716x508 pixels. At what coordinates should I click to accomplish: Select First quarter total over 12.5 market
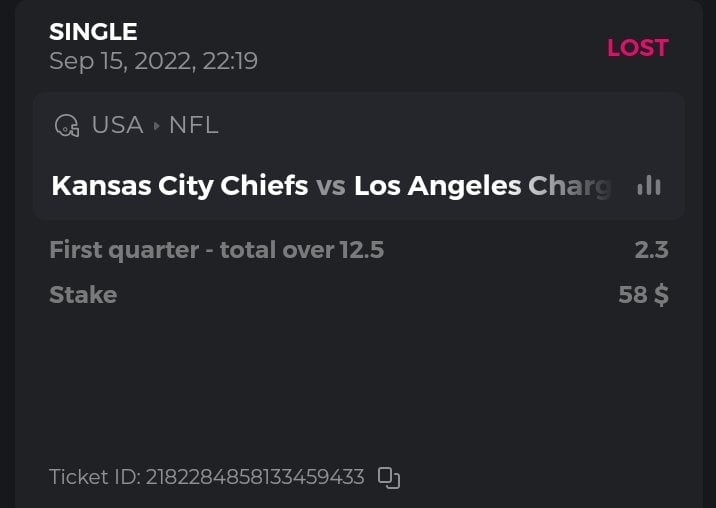click(216, 250)
